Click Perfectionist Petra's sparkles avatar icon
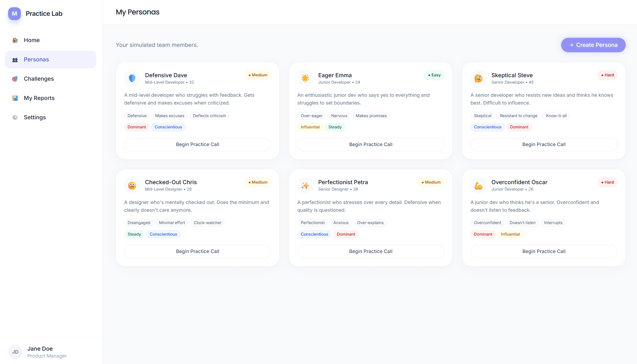The height and width of the screenshot is (364, 637). click(305, 185)
